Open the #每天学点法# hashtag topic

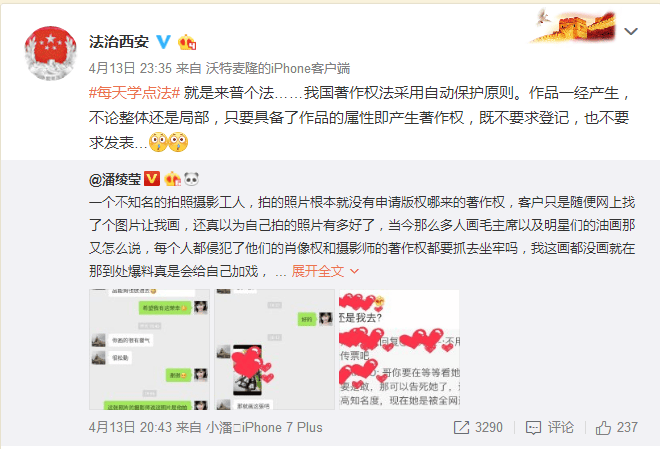click(x=134, y=93)
